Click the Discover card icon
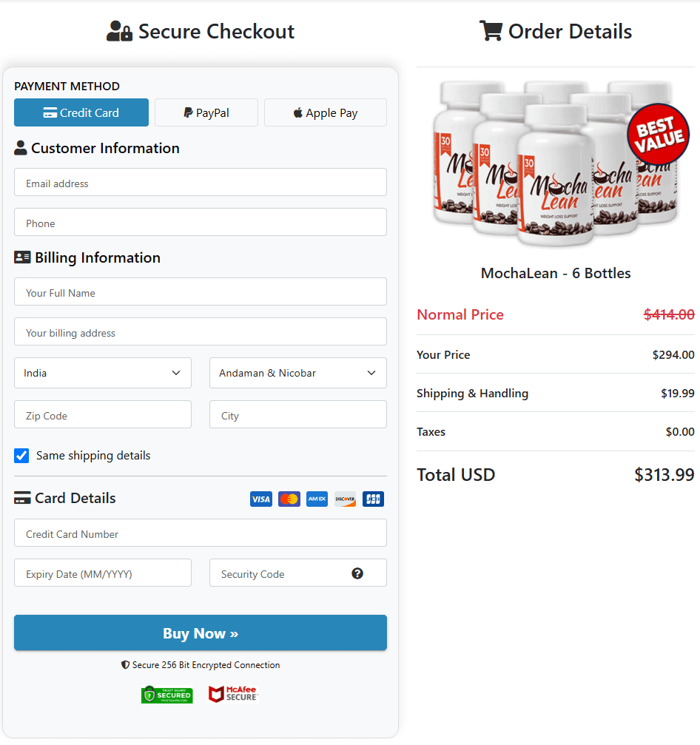This screenshot has width=700, height=745. 345,499
